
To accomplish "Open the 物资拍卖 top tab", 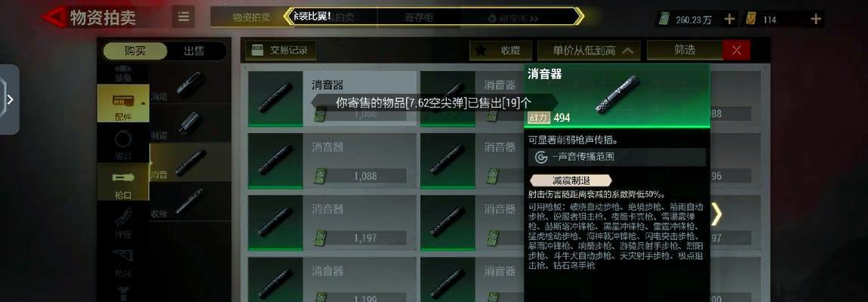I will coord(251,17).
